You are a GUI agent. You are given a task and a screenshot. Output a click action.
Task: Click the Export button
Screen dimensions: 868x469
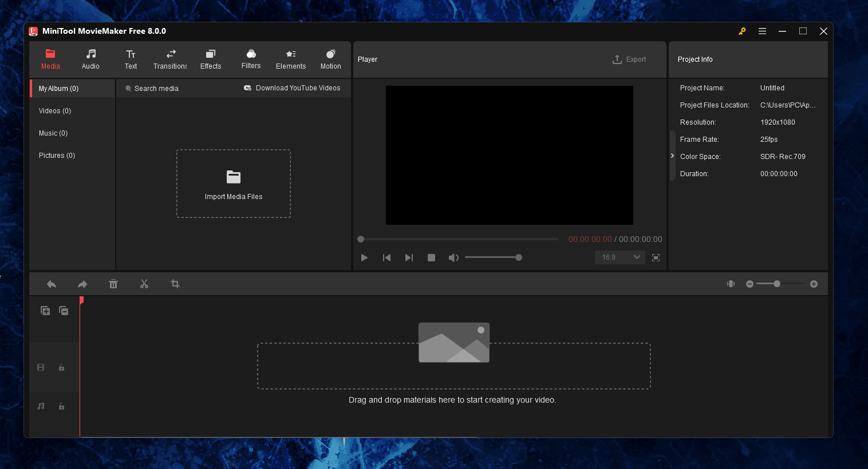(x=629, y=59)
